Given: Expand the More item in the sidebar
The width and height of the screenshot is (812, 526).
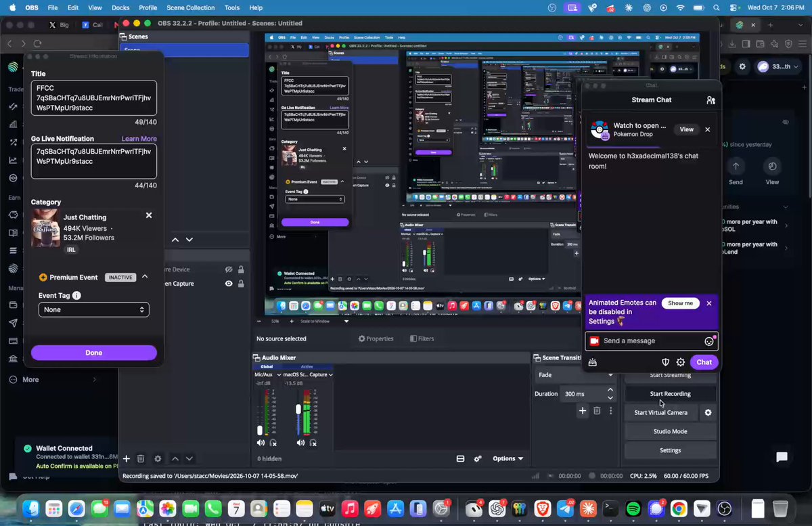Looking at the screenshot, I should [53, 380].
